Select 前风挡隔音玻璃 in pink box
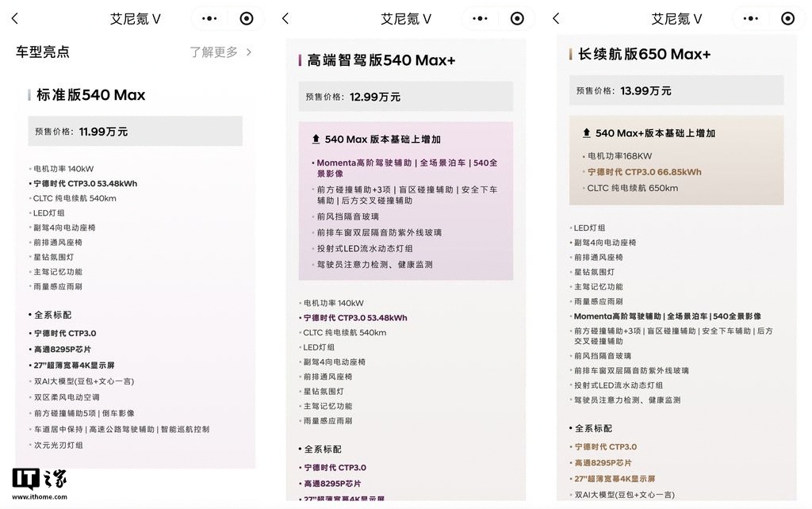Image resolution: width=812 pixels, height=509 pixels. pyautogui.click(x=348, y=216)
